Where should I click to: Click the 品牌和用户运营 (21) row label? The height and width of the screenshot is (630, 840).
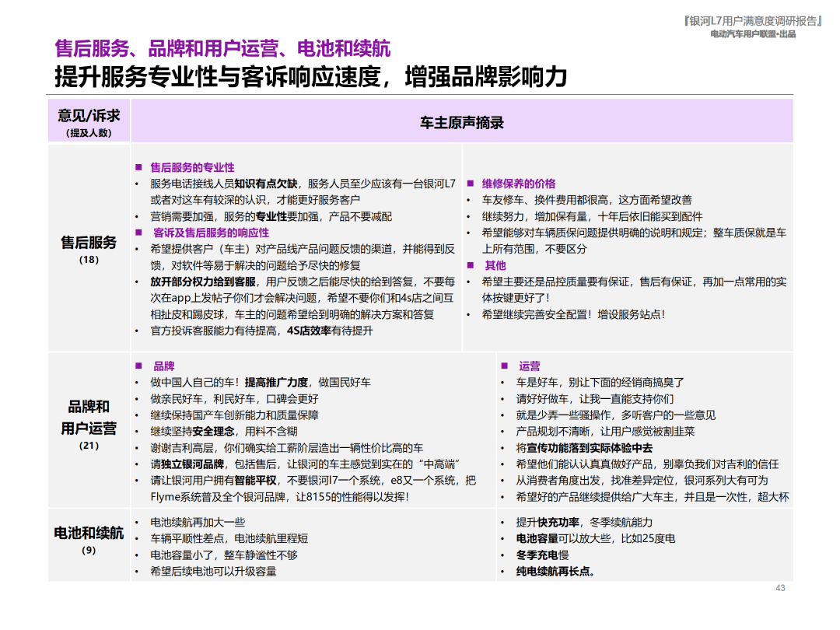(89, 425)
